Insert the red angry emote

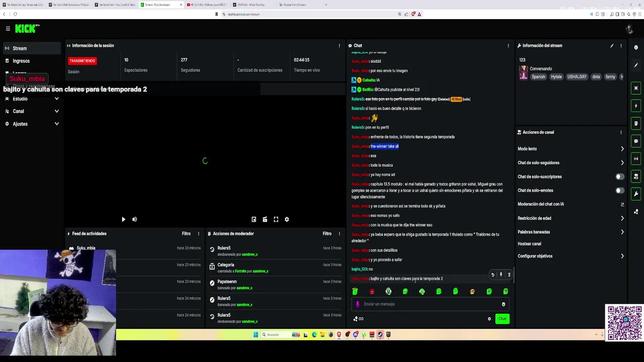(x=372, y=292)
